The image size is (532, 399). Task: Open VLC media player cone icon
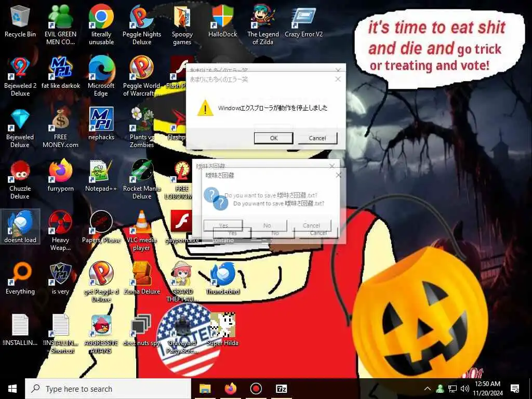[142, 231]
